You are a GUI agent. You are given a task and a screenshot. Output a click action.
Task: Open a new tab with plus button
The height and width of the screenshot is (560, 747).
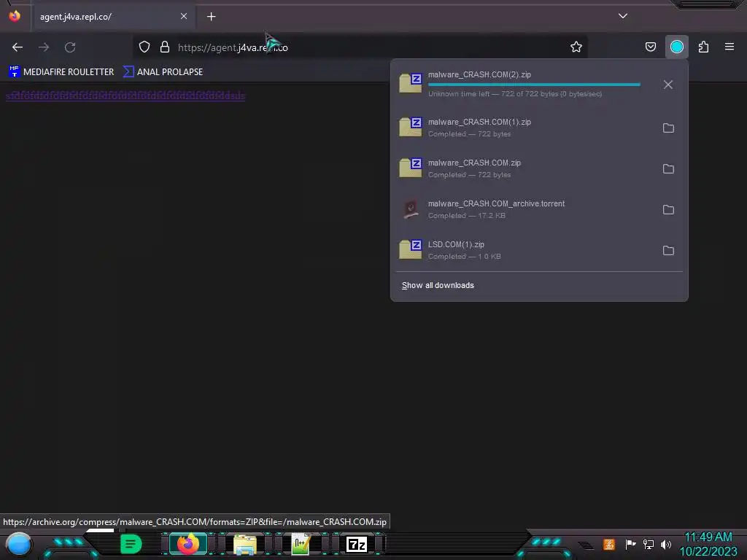pyautogui.click(x=211, y=17)
